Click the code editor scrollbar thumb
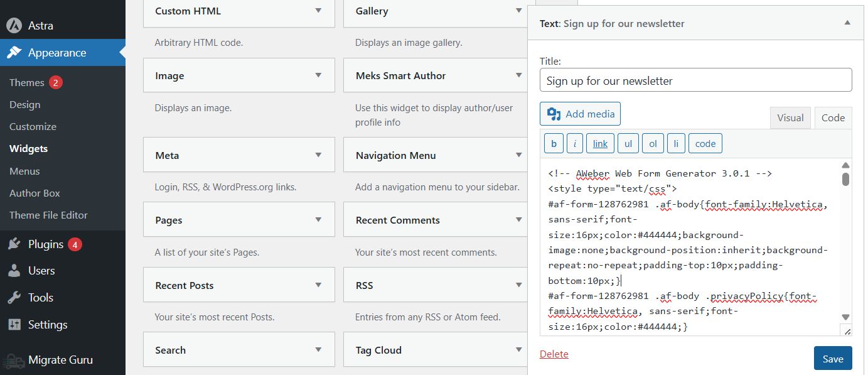 click(x=845, y=179)
